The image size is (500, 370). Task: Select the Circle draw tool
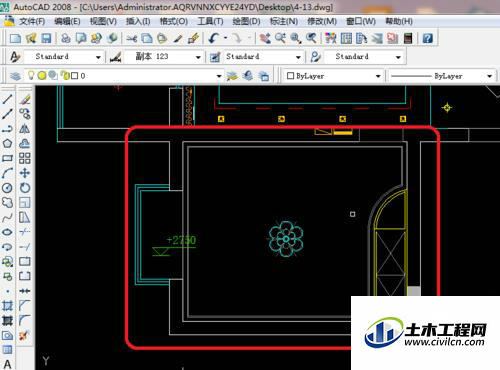7,188
